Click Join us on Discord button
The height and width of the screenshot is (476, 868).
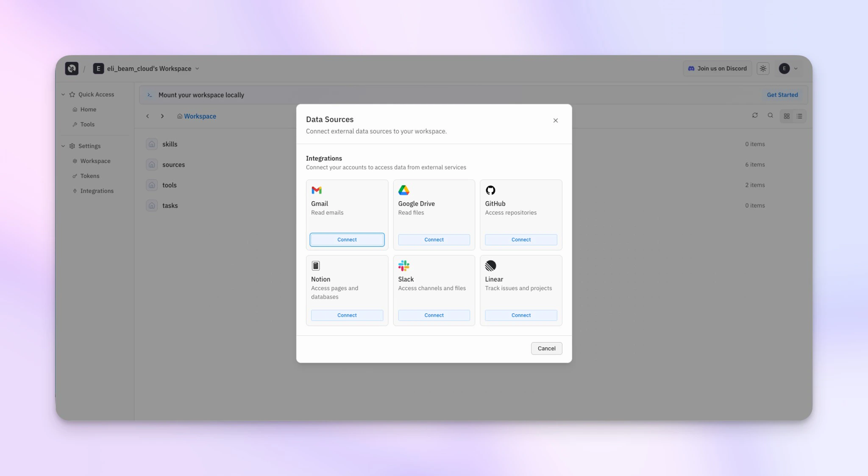717,69
